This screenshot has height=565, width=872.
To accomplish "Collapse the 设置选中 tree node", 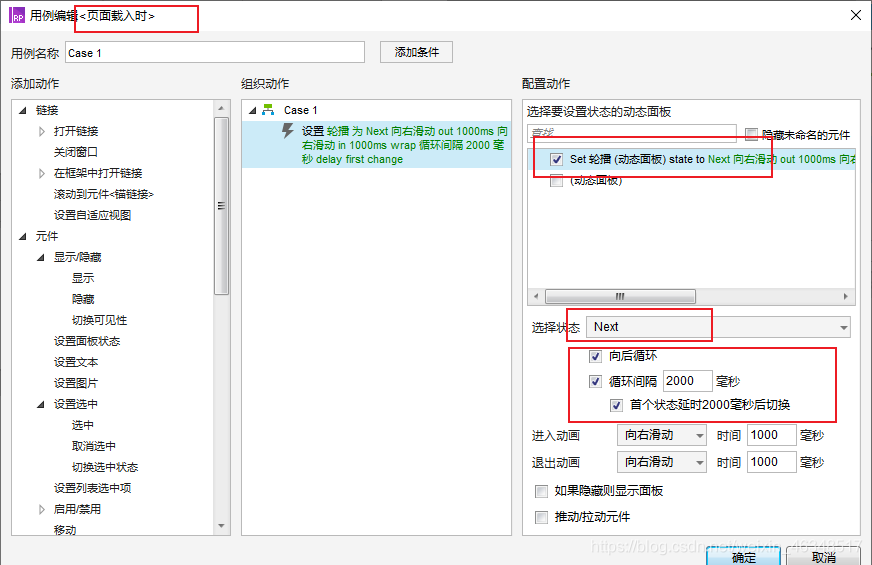I will 41,404.
